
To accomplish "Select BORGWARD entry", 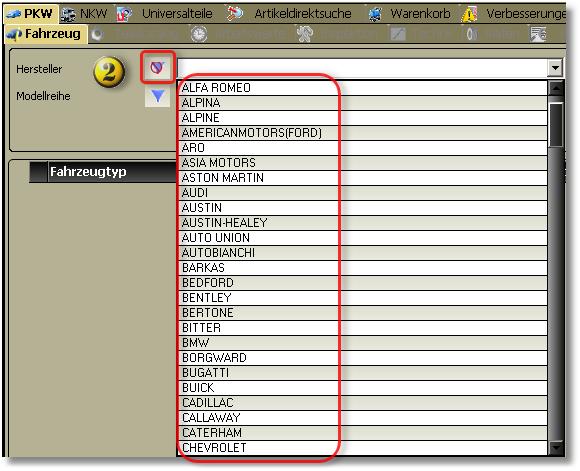I will click(362, 358).
